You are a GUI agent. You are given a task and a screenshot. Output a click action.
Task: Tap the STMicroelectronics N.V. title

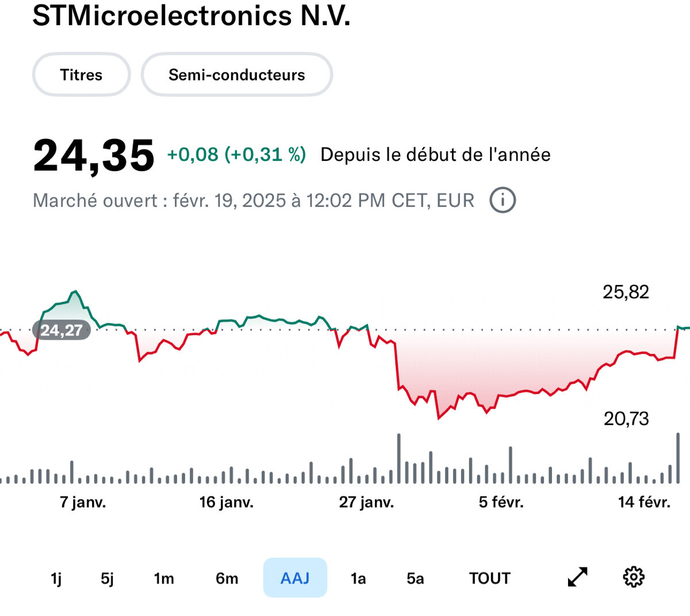(191, 16)
